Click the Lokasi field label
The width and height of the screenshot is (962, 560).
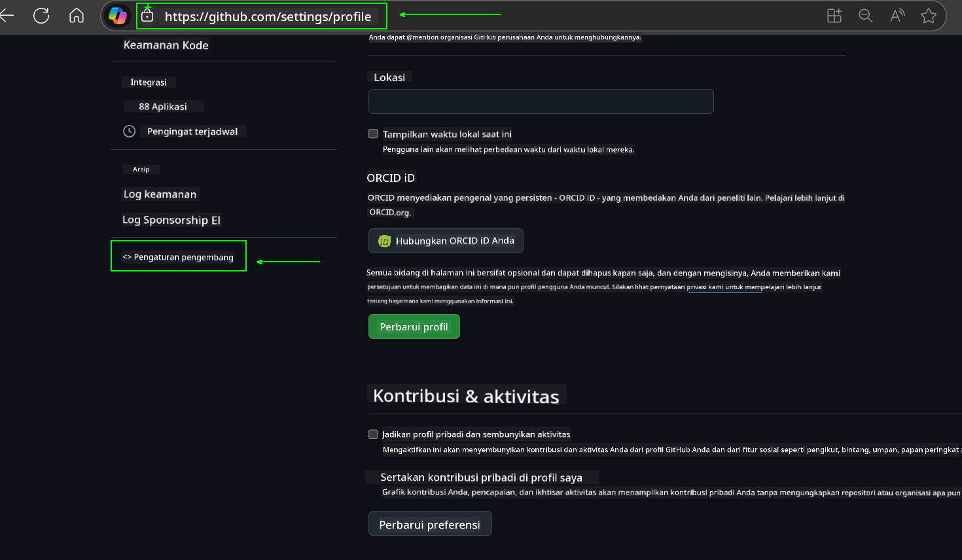tap(389, 77)
